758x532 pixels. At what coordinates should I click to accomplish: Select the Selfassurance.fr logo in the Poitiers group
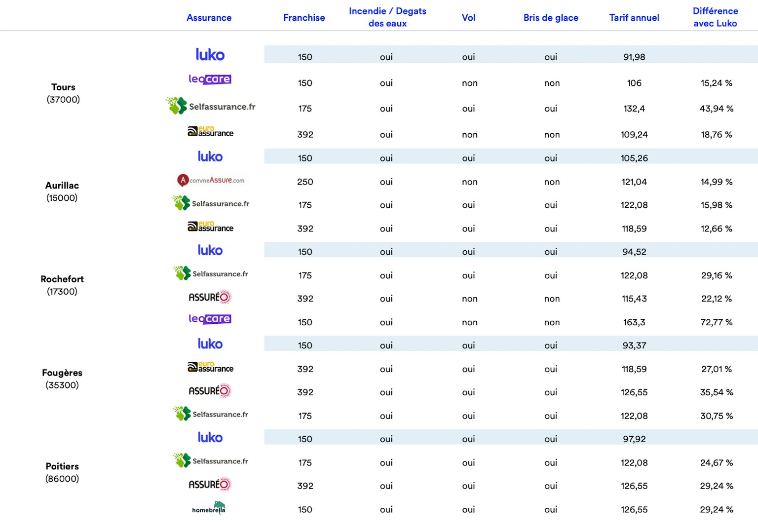click(211, 461)
